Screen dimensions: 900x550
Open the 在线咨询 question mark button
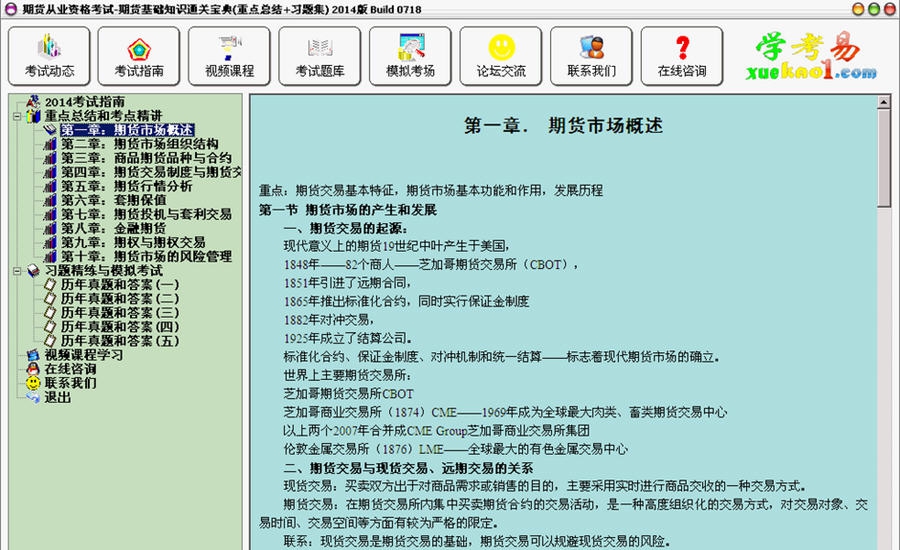(x=682, y=56)
